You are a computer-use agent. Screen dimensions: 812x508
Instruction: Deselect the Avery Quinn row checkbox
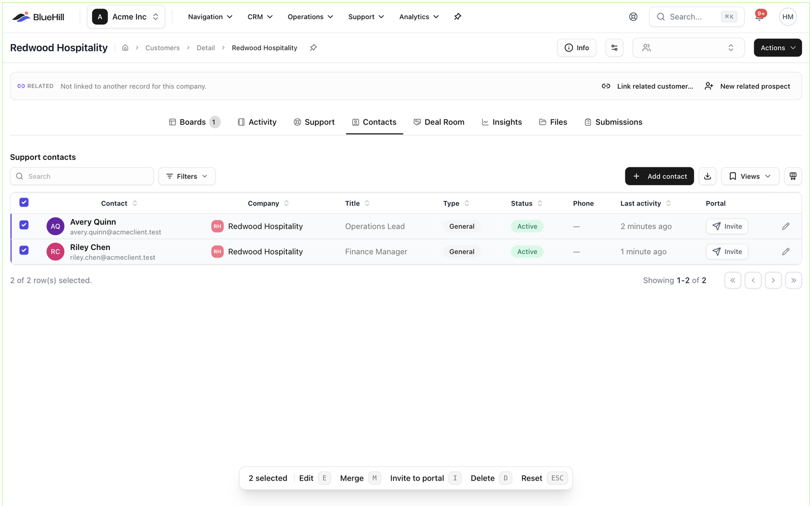(24, 225)
